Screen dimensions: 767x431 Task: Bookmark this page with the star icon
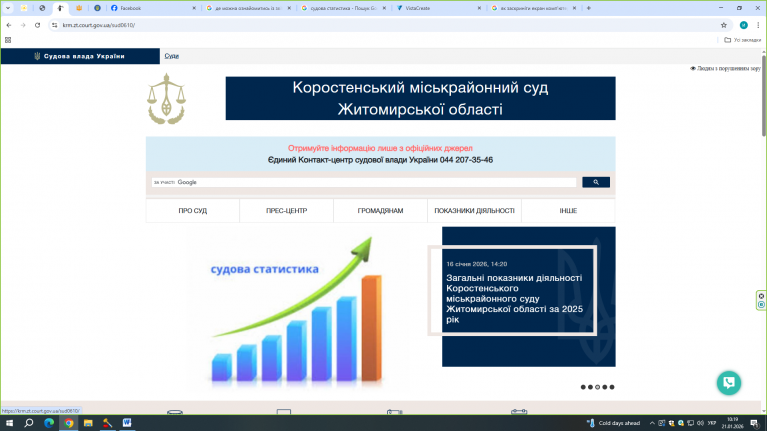(x=723, y=25)
